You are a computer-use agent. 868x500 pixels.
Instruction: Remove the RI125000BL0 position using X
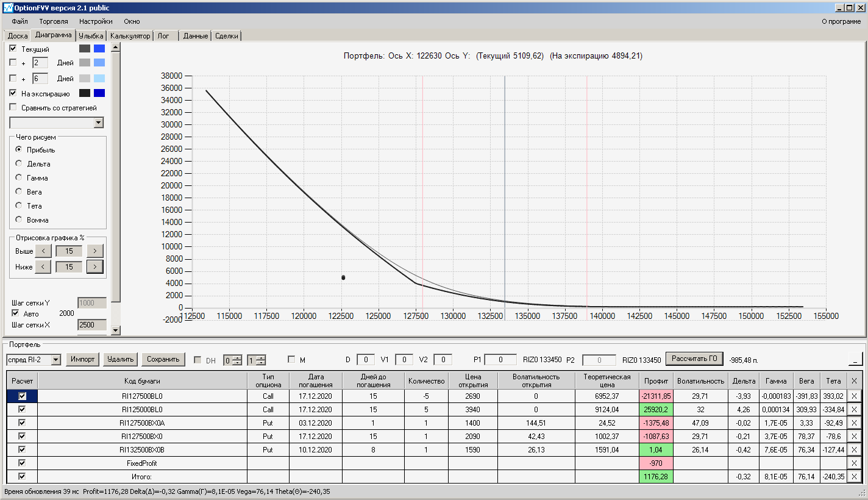[854, 409]
